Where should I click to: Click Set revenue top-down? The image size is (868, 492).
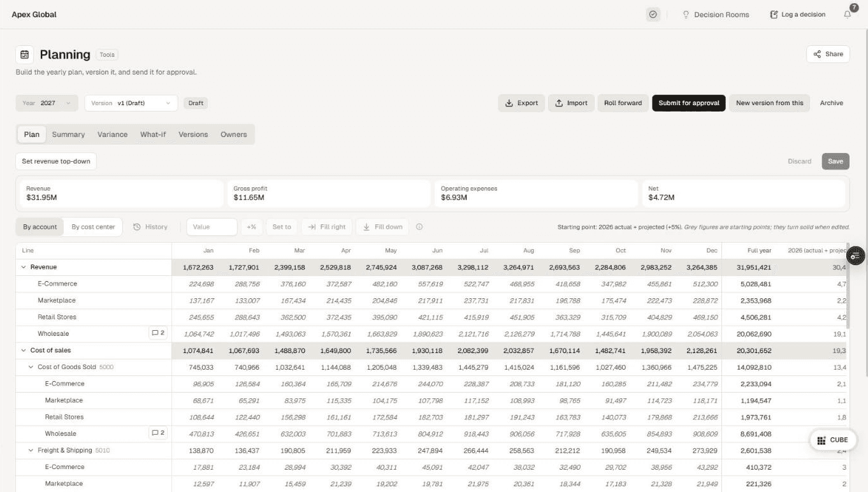click(x=56, y=161)
